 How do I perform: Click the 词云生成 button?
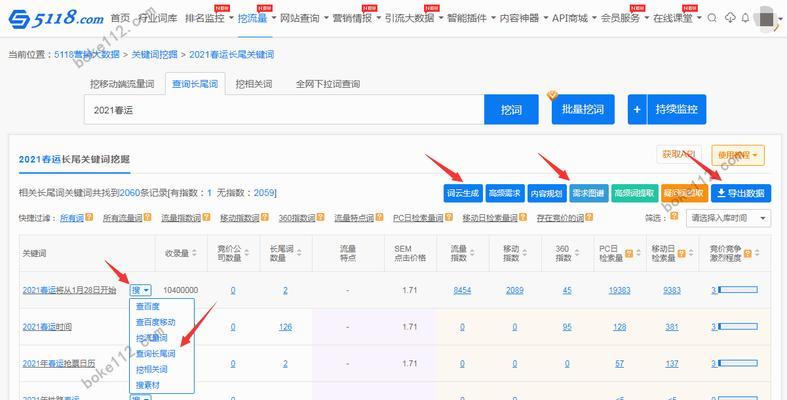(x=463, y=193)
